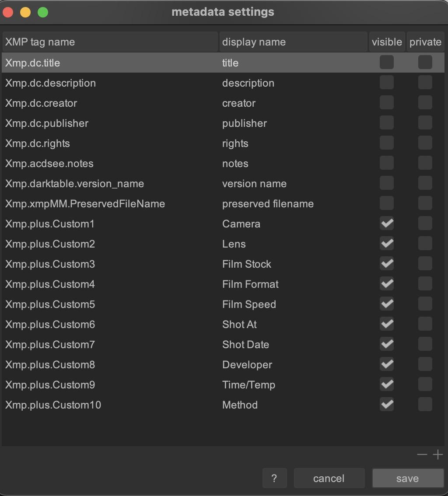
Task: Click the private column header
Action: click(425, 42)
